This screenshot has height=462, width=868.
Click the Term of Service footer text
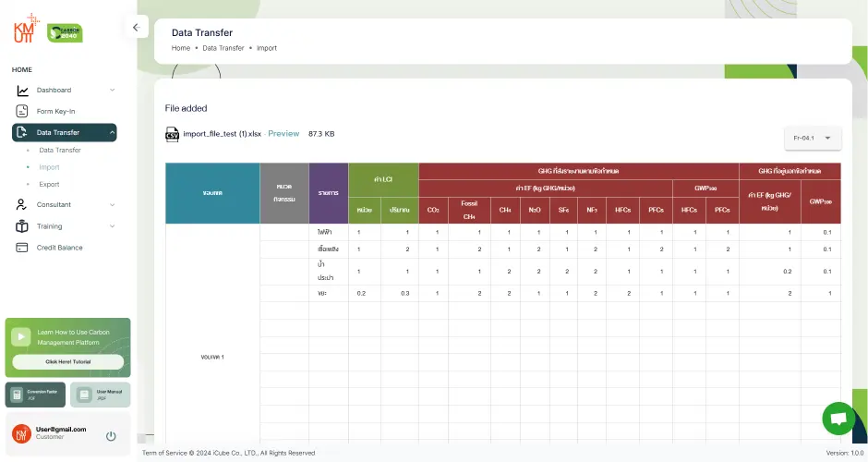coord(228,453)
